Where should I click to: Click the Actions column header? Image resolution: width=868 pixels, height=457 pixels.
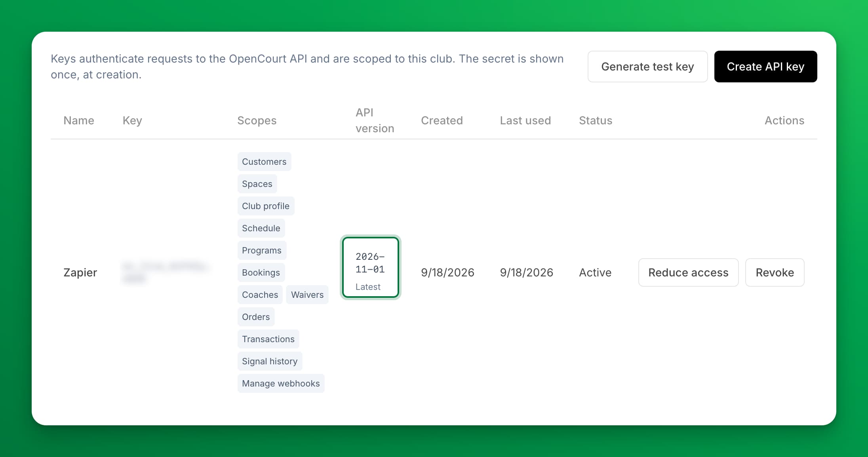(x=784, y=120)
